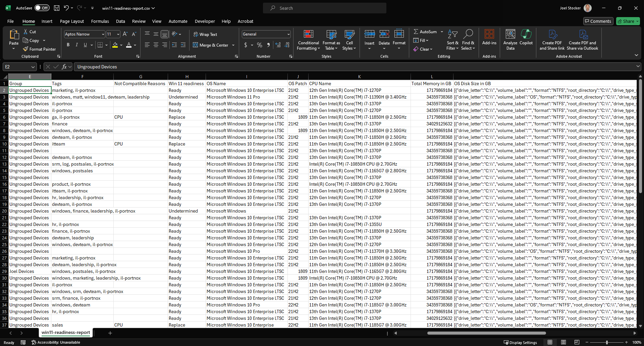
Task: Toggle Wrap Text for the cell
Action: click(205, 34)
